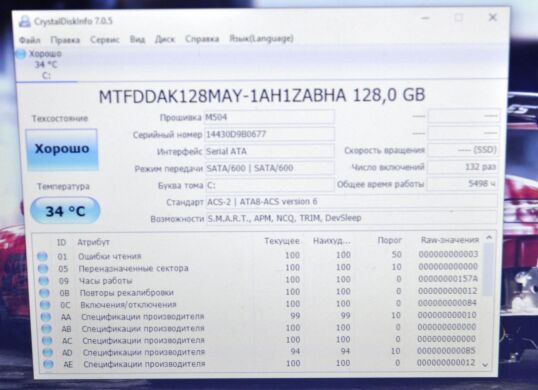Click raw value 00000000157A
Viewport: 538px width, 390px height.
[448, 279]
